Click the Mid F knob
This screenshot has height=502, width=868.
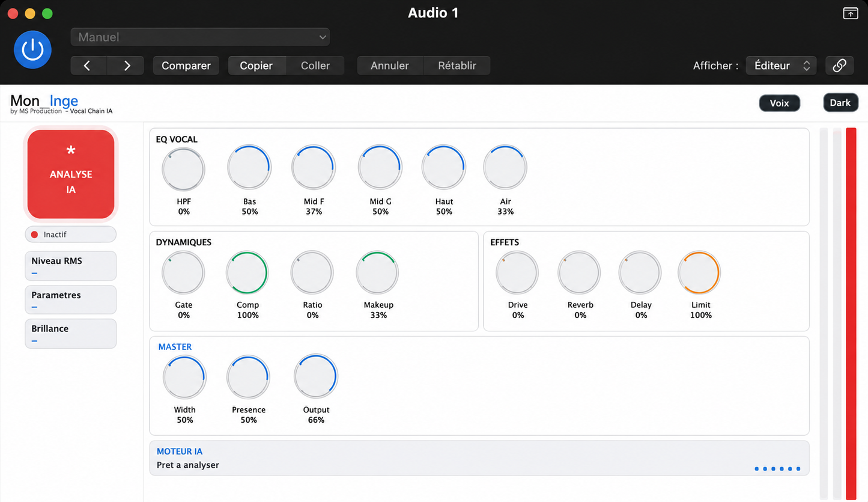pos(314,168)
